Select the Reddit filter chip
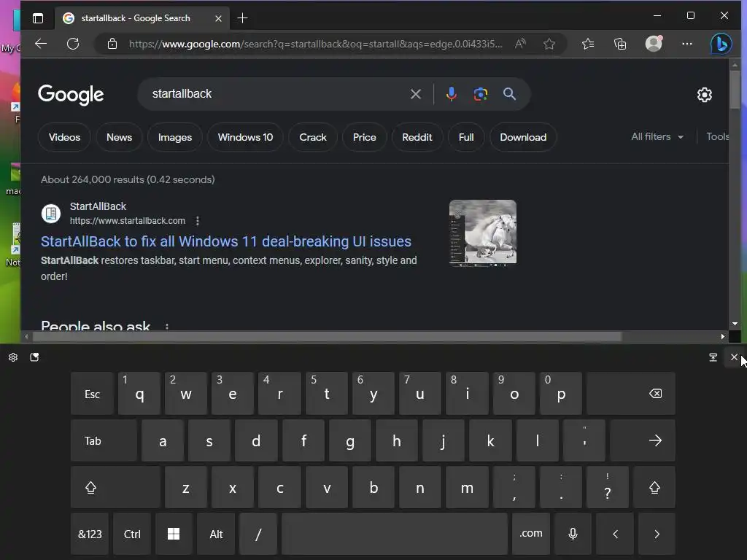This screenshot has height=560, width=747. 417,137
